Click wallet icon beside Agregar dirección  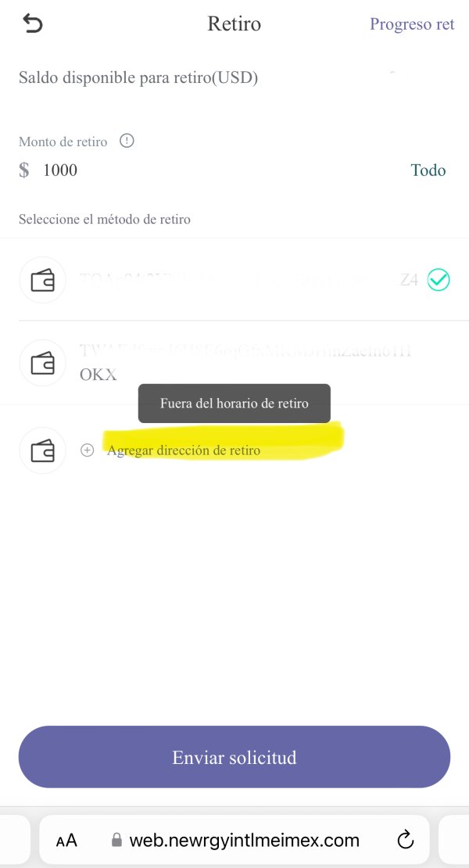pyautogui.click(x=42, y=450)
